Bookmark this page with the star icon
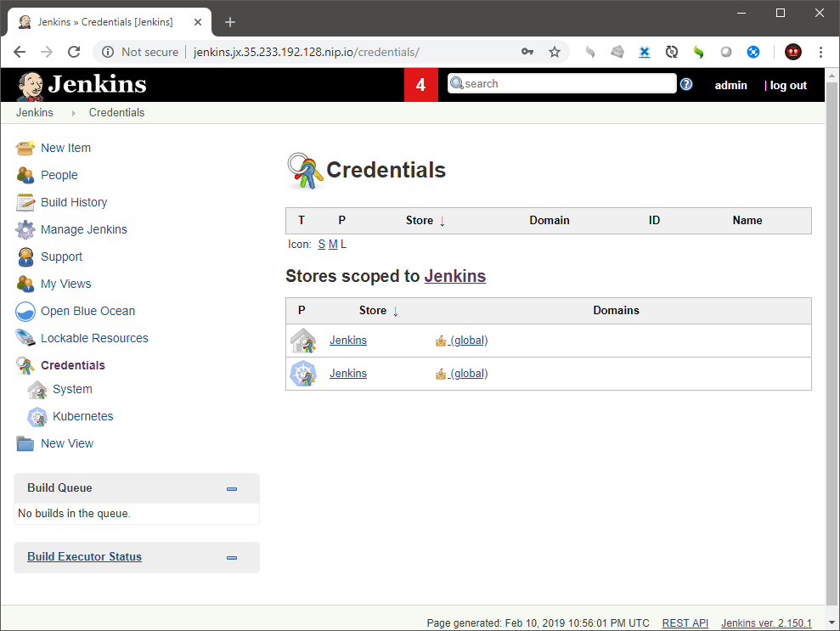Viewport: 840px width, 631px height. coord(555,52)
